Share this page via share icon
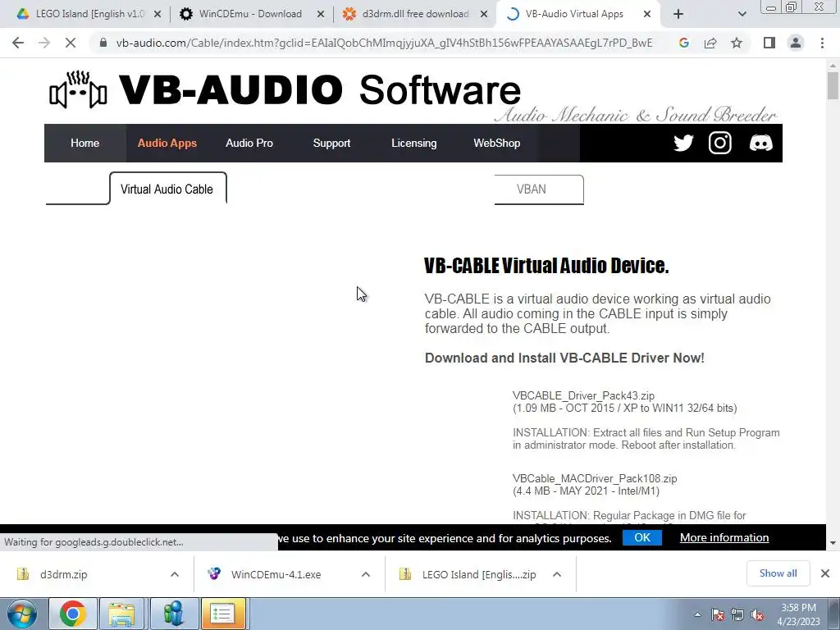 (710, 43)
